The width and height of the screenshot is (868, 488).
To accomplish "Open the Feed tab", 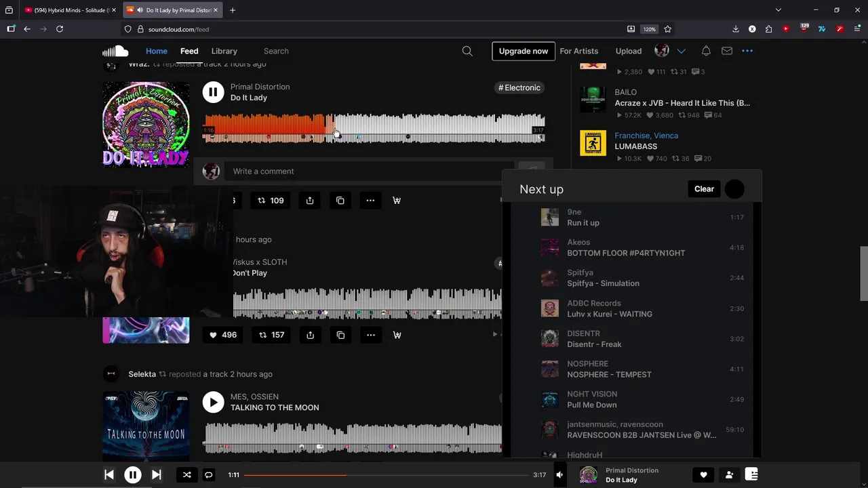I will 189,51.
